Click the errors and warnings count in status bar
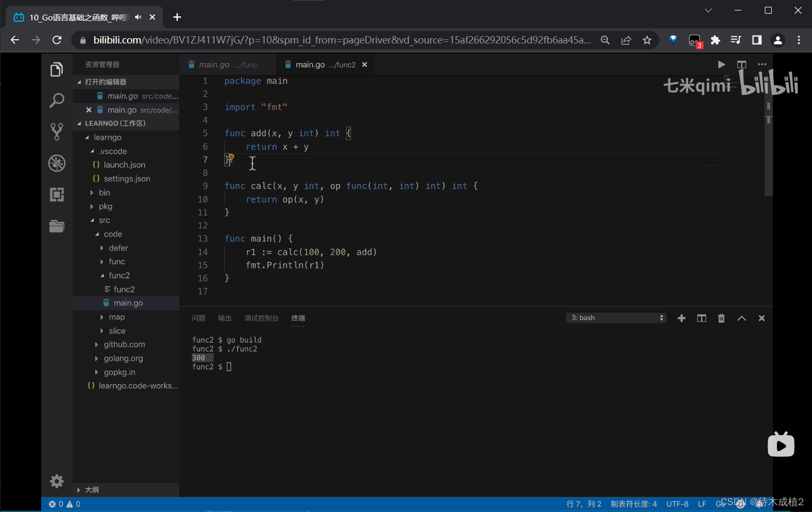This screenshot has width=812, height=512. point(65,504)
